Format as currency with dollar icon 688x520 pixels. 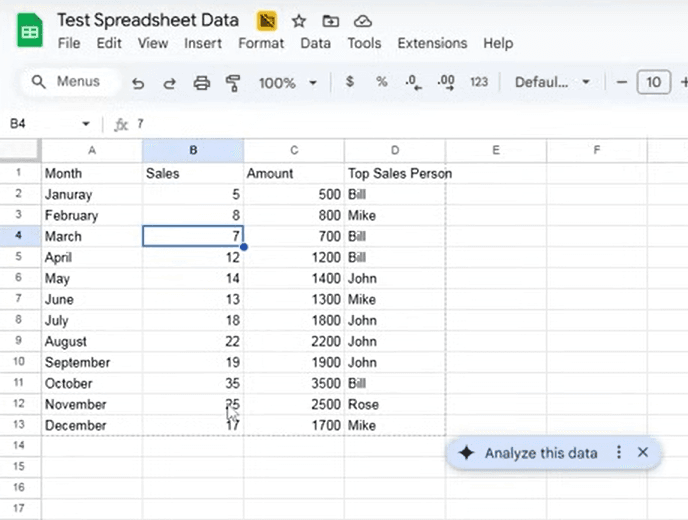pos(350,82)
